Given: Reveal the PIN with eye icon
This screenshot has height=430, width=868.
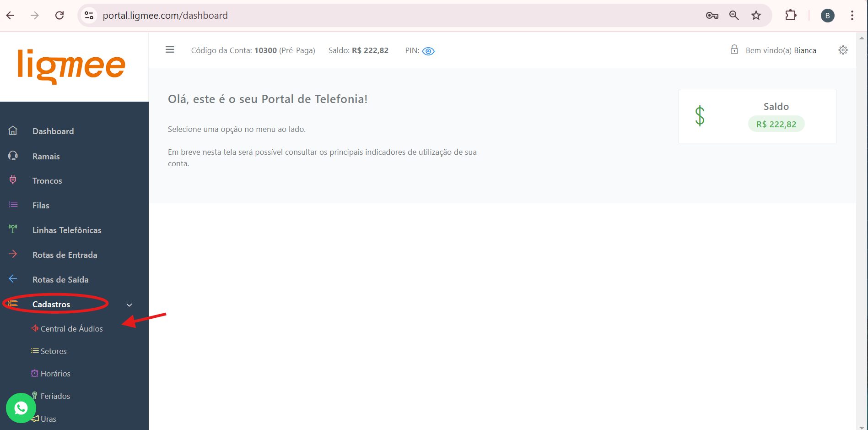Looking at the screenshot, I should point(428,51).
